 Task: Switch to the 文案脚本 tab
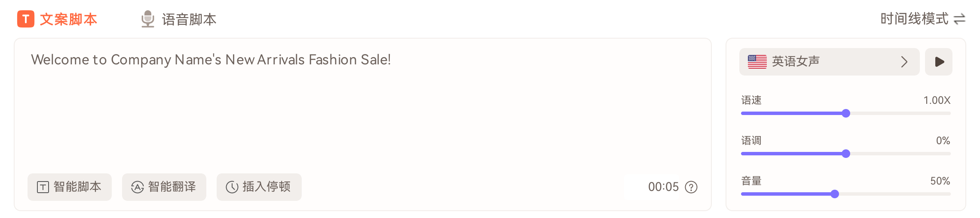(x=68, y=19)
